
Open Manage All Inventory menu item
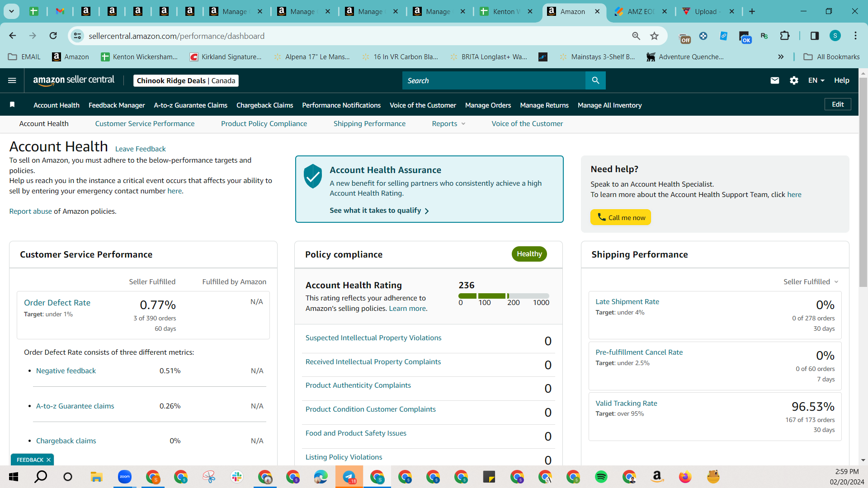(609, 105)
